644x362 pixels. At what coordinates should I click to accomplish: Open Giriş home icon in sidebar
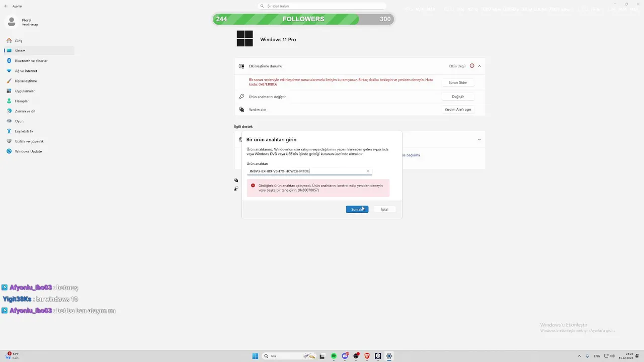9,41
